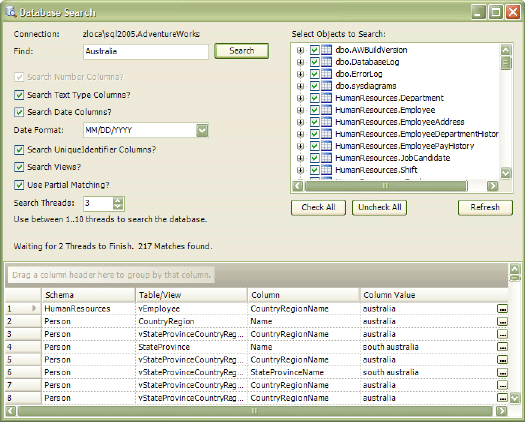
Task: Click the results horizontal scrollbar thumb
Action: pos(255,411)
